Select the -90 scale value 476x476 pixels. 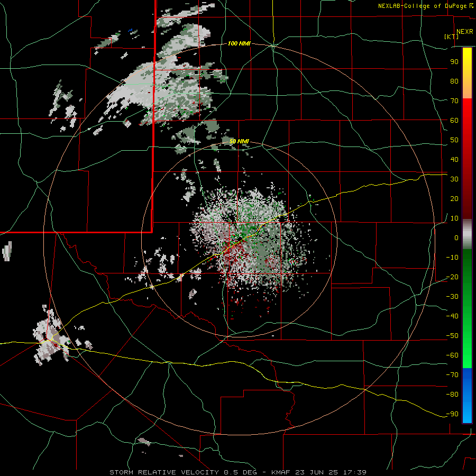(452, 414)
